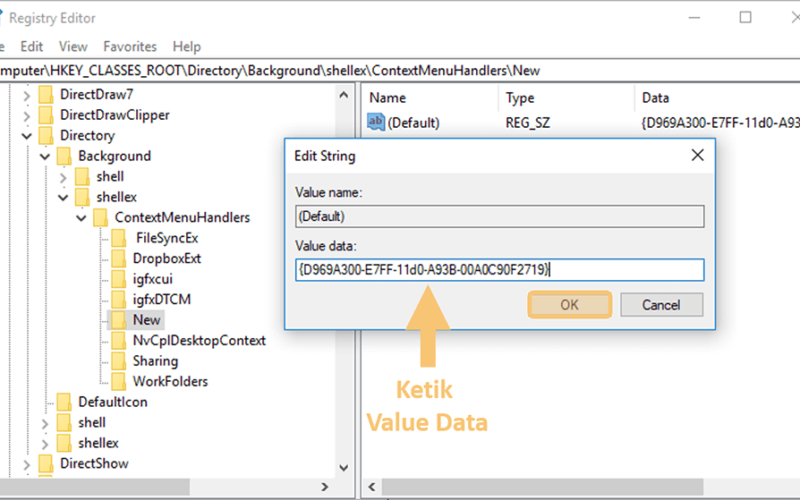
Task: Select the FileSyncEx folder icon
Action: click(x=118, y=238)
